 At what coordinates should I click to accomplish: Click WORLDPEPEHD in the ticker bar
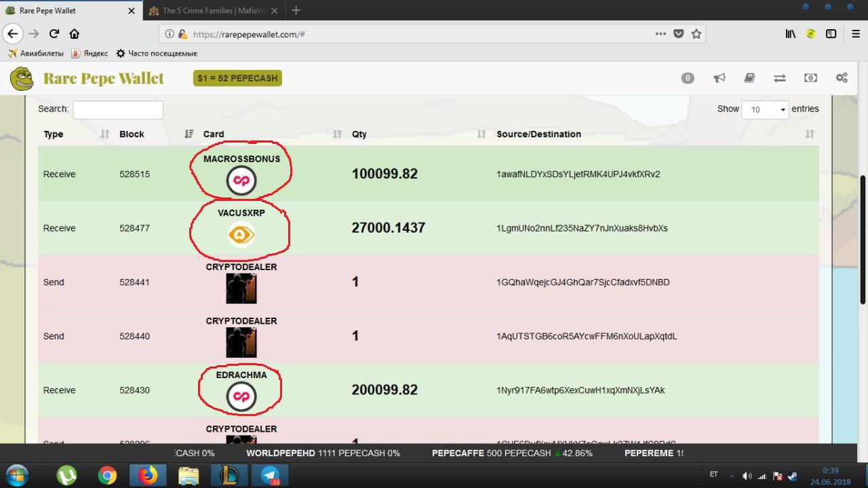tap(281, 453)
